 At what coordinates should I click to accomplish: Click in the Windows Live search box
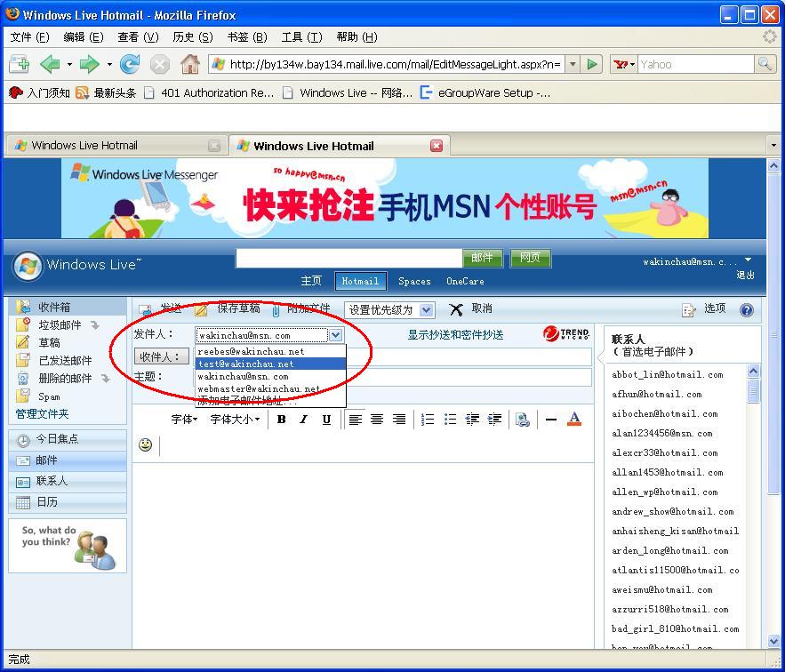tap(348, 259)
